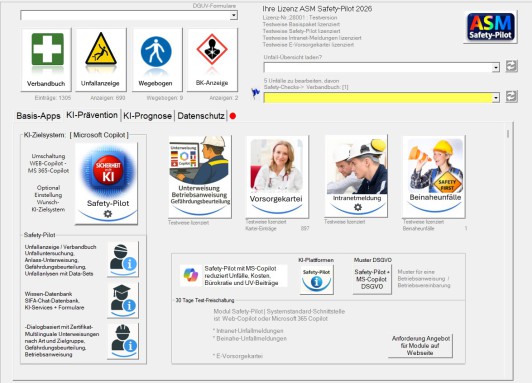
Task: Click the '* Intranet-Unfallmeldungen' entry
Action: pos(248,331)
